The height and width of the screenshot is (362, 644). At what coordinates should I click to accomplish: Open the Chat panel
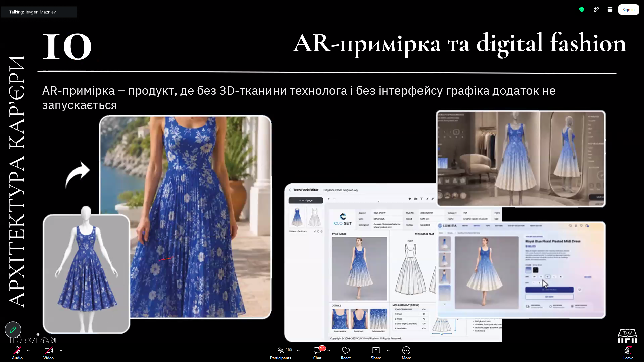(317, 353)
